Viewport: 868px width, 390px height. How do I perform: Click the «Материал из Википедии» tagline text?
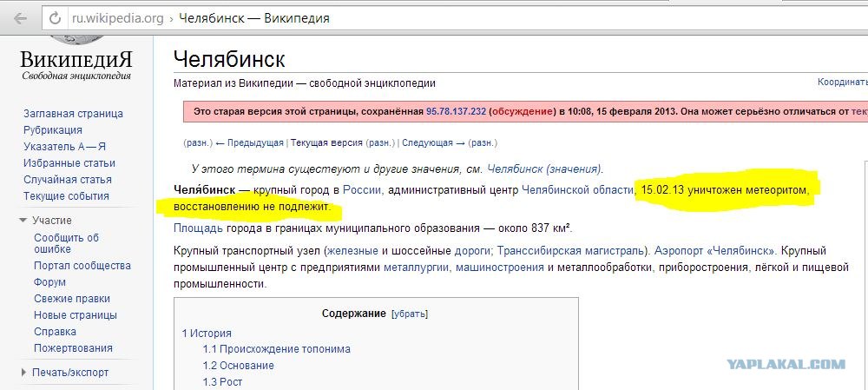pyautogui.click(x=305, y=83)
